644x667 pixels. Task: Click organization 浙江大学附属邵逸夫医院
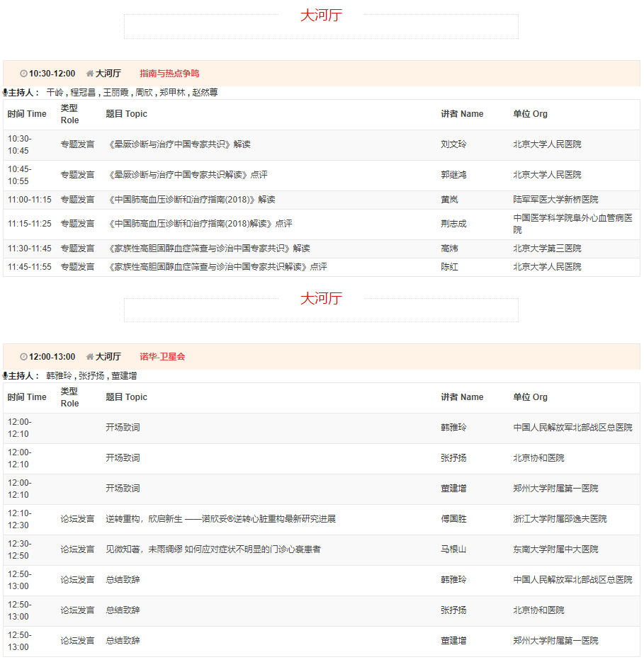click(560, 519)
